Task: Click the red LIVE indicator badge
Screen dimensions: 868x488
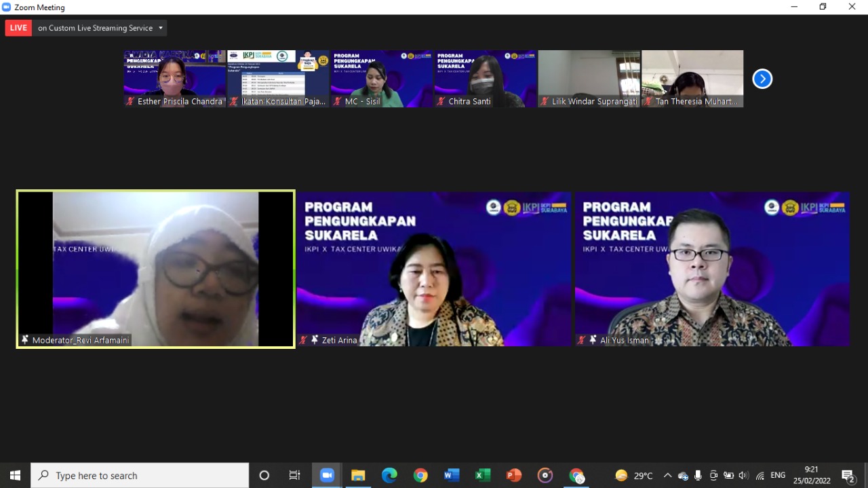Action: point(18,28)
